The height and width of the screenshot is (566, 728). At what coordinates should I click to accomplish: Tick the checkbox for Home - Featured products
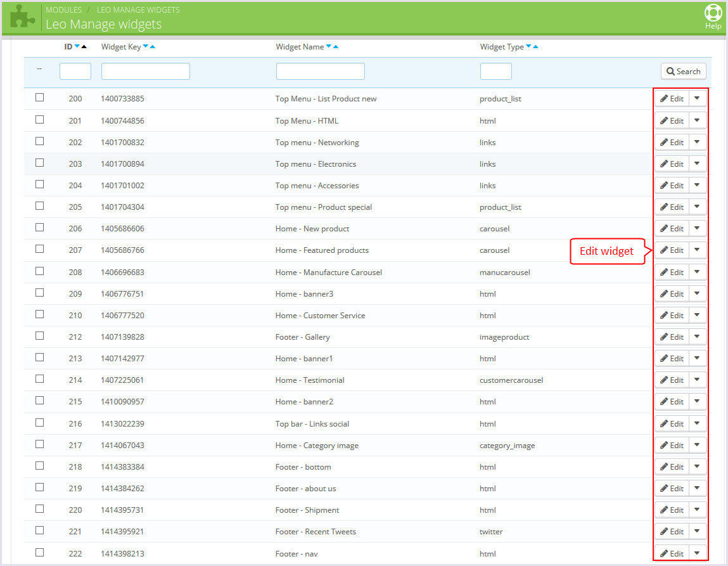(x=40, y=249)
